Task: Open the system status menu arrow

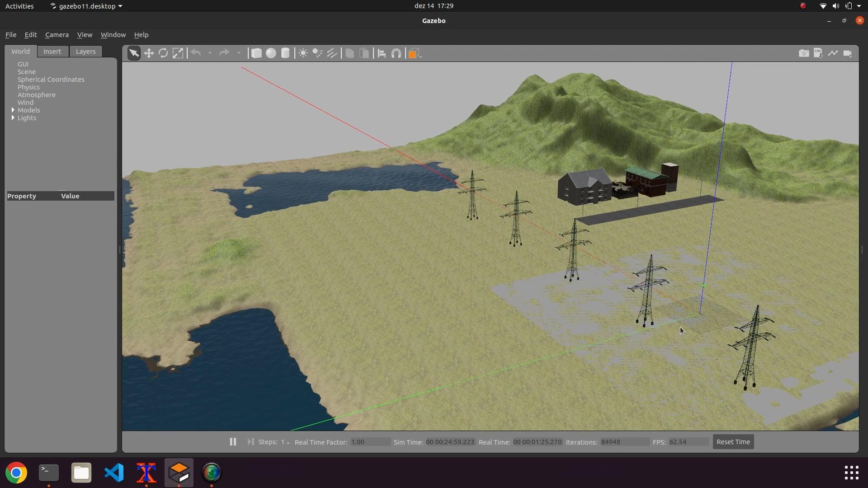Action: [x=859, y=6]
